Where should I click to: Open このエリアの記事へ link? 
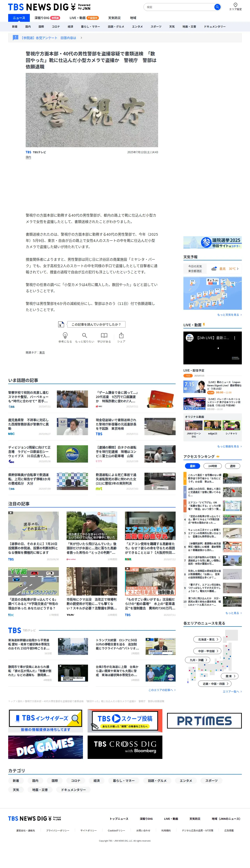[162, 690]
